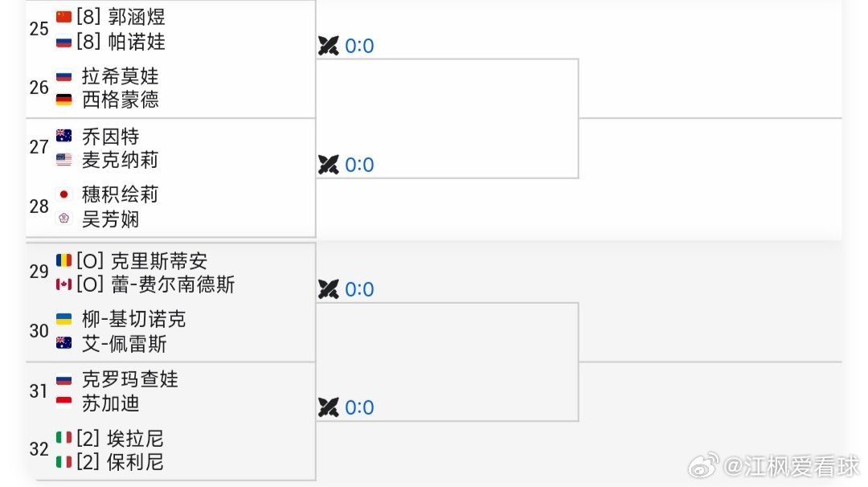
Task: Click China flag next to 郭涵煜
Action: click(x=63, y=17)
